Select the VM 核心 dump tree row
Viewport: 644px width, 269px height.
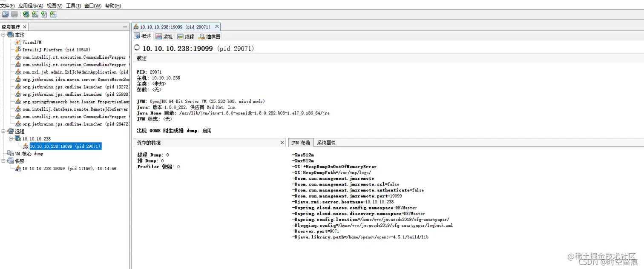click(x=29, y=154)
